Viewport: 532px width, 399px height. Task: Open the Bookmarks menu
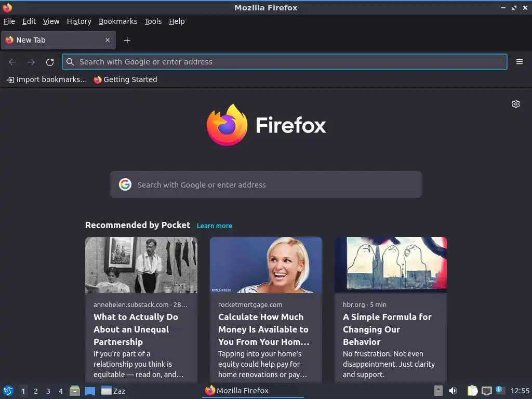pos(118,21)
